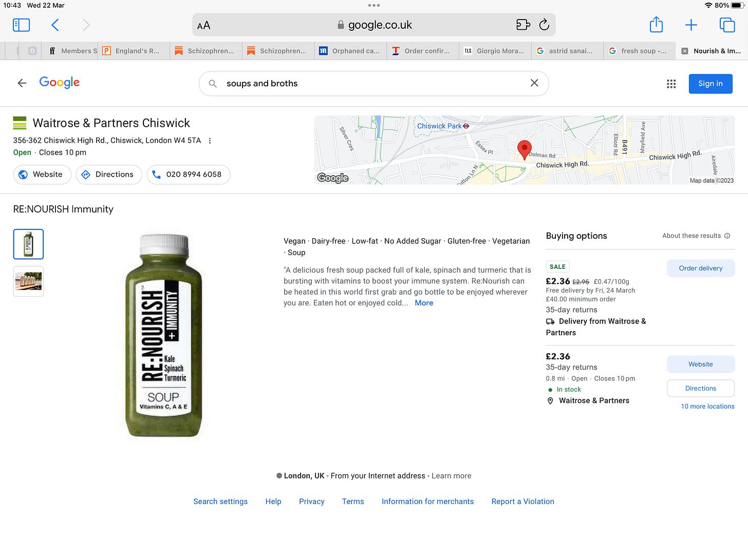Open the AA reader and text settings

203,25
